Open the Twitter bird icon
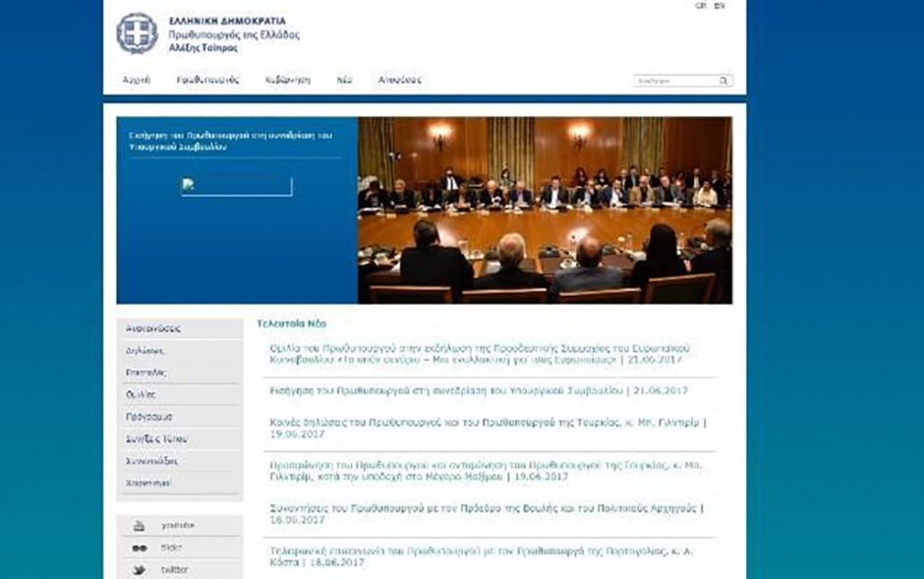 click(x=140, y=570)
